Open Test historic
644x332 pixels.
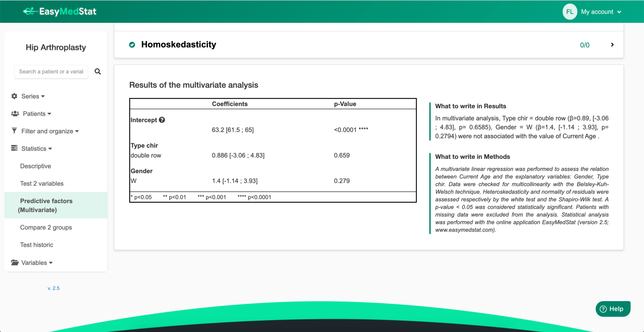point(37,245)
